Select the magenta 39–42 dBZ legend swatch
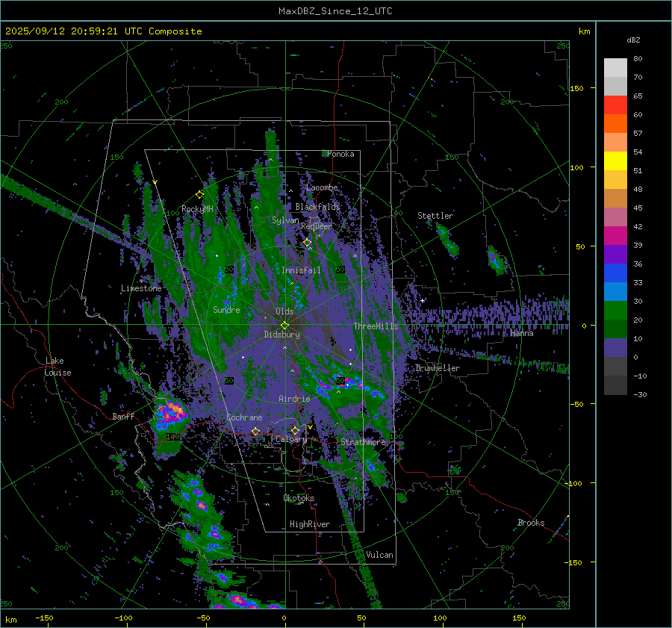 click(x=615, y=236)
